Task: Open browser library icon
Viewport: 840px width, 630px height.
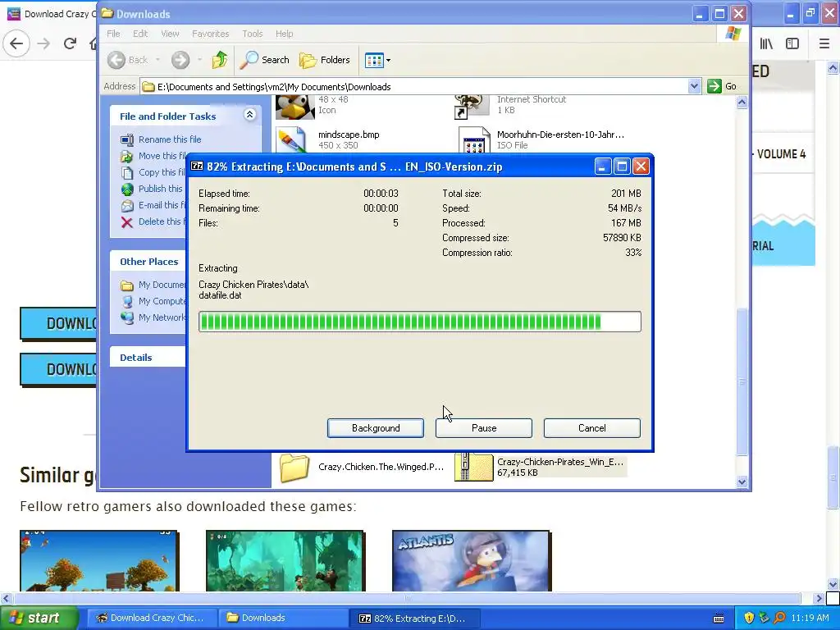Action: click(766, 44)
